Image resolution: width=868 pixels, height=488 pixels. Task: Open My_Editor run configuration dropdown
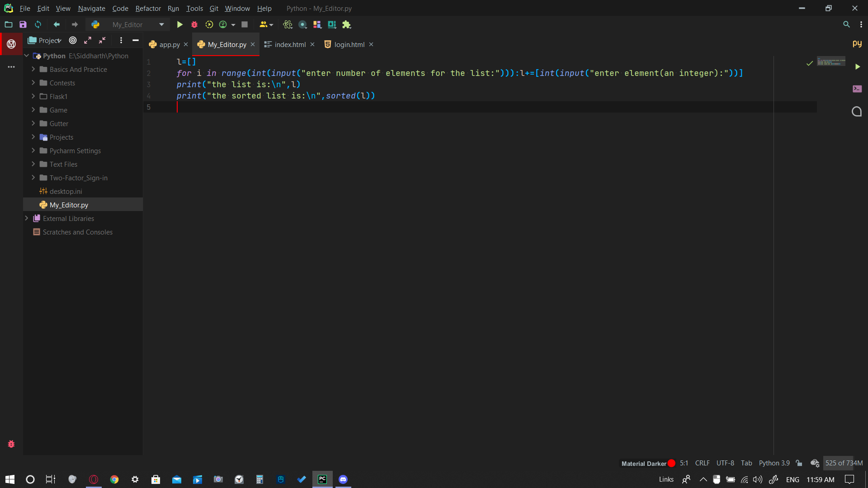click(x=161, y=24)
